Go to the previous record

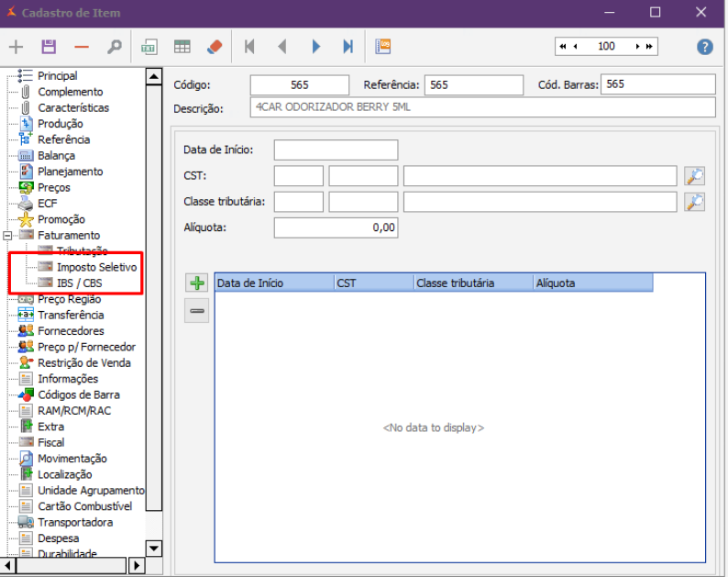[x=282, y=47]
